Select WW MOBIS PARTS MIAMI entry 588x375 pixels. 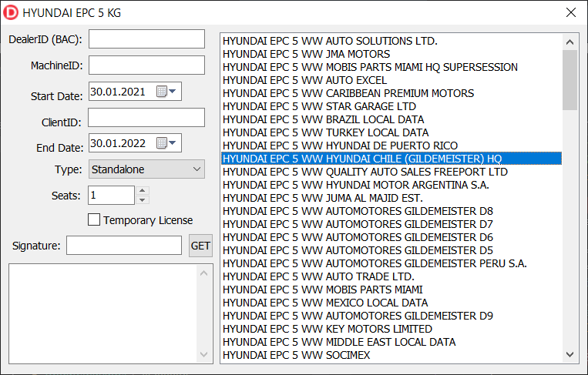391,290
